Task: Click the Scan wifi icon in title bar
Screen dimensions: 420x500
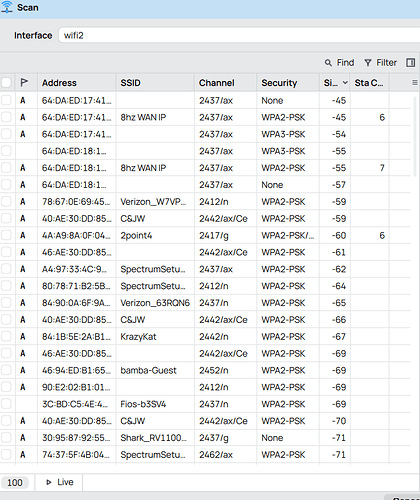Action: coord(7,7)
